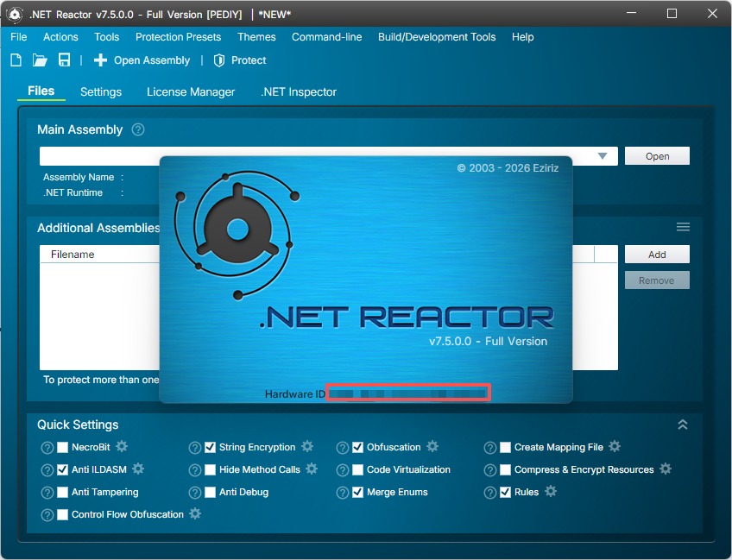Enable the Code Virtualization checkbox
732x560 pixels.
(357, 470)
